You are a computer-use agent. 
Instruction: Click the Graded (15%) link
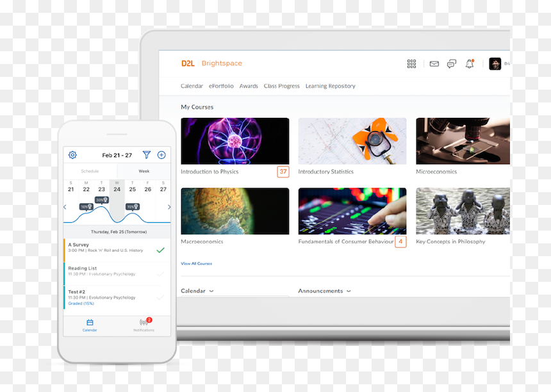click(81, 304)
